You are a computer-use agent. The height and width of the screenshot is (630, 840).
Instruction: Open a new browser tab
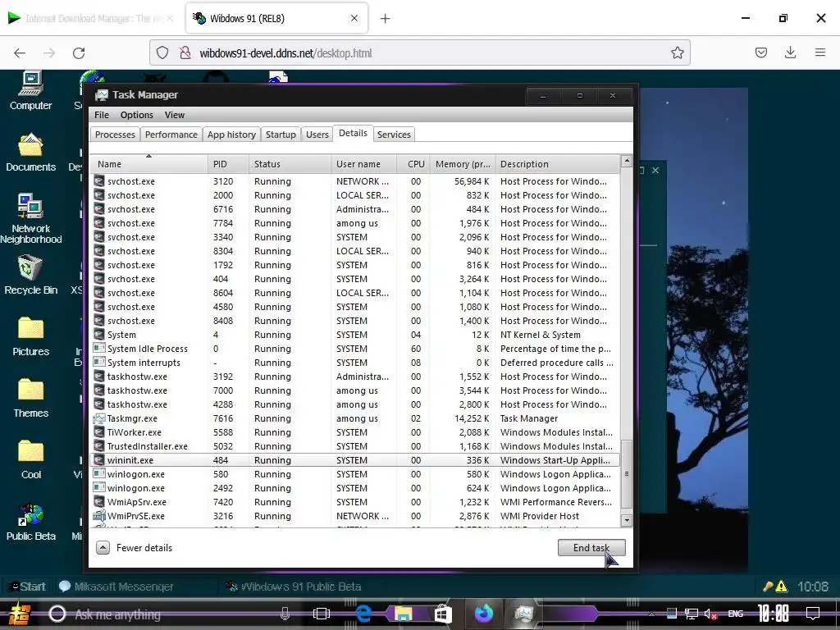(x=386, y=18)
